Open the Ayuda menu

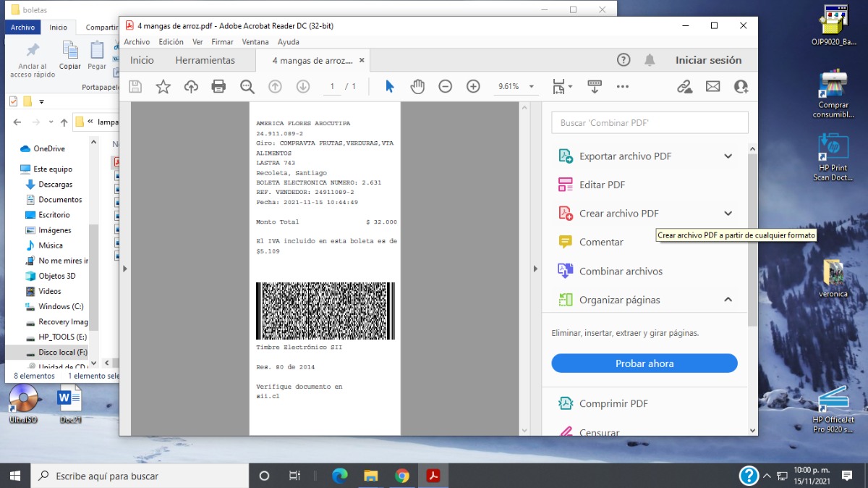(289, 42)
